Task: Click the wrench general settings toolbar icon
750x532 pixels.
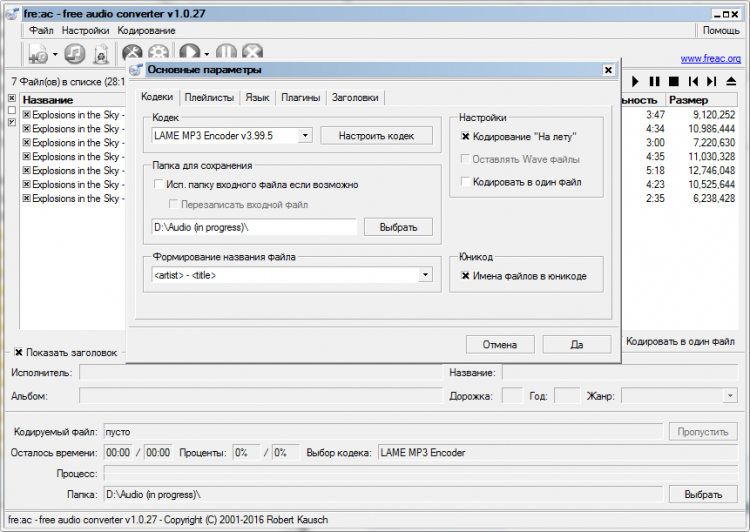Action: [x=132, y=52]
